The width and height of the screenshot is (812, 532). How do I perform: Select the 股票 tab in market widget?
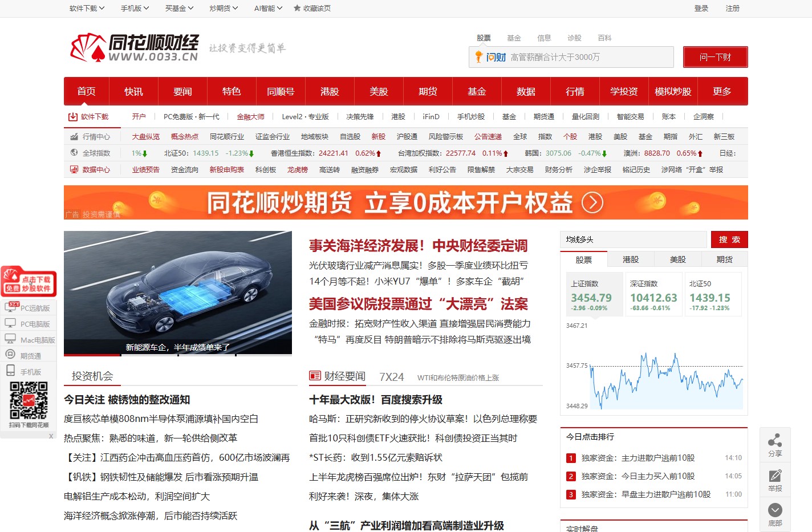[584, 259]
